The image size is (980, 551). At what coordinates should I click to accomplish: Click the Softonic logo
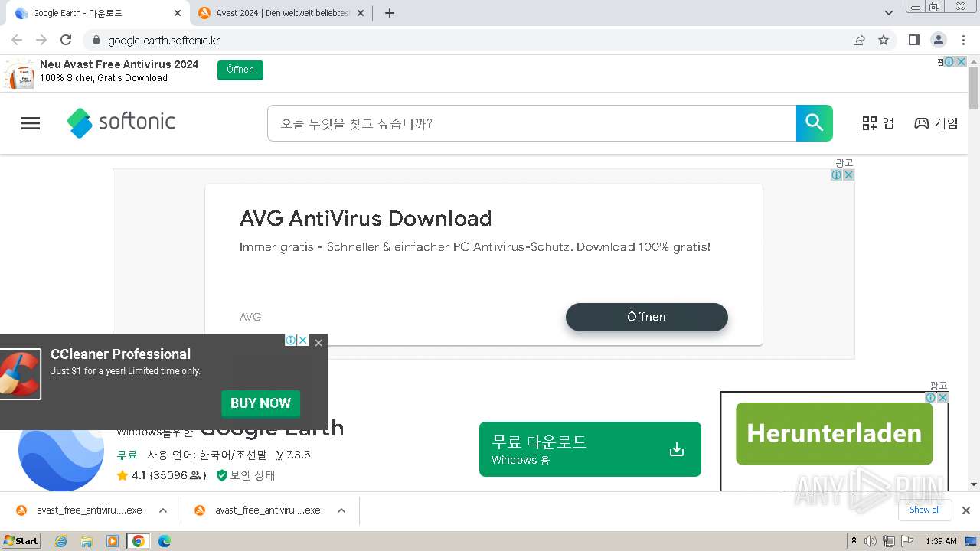pos(121,122)
